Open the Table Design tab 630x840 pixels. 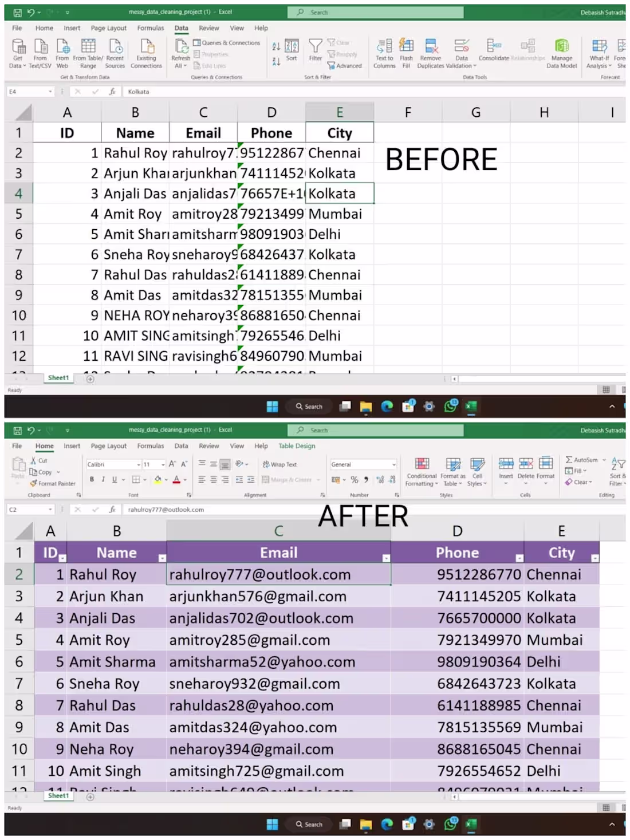[297, 445]
